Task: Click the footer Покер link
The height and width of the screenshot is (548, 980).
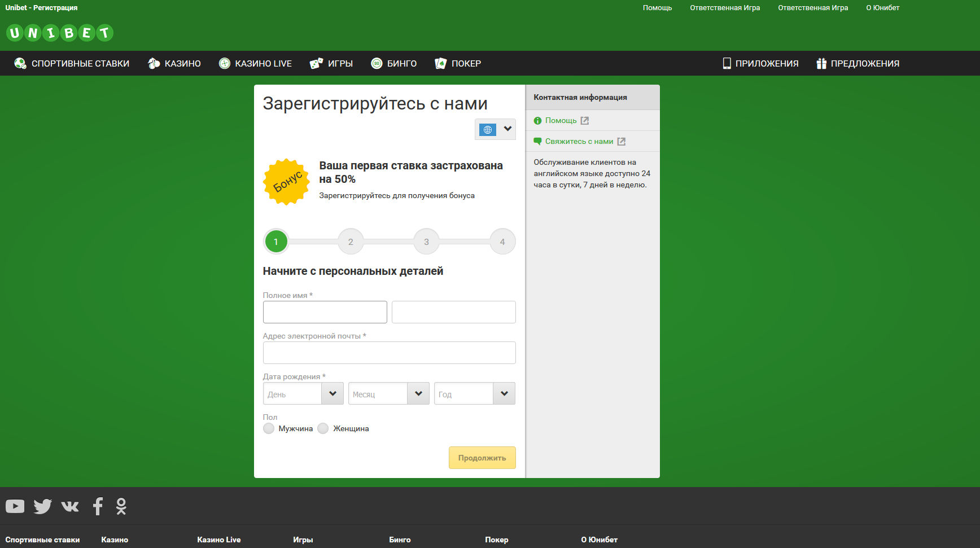Action: pos(497,540)
